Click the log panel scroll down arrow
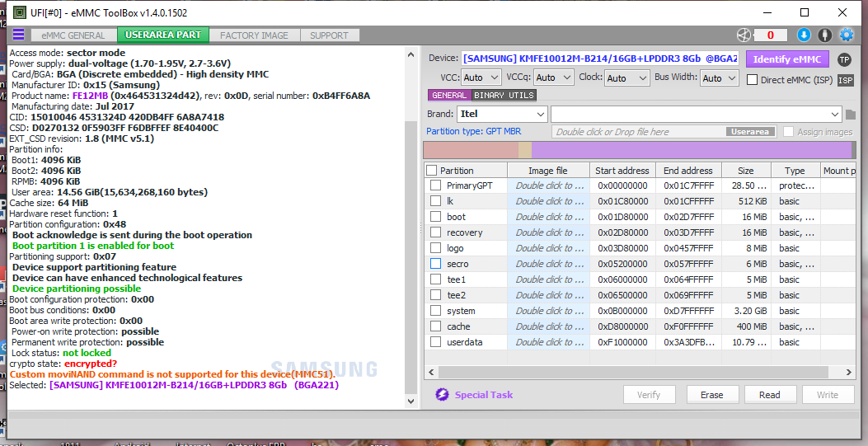Screen dimensions: 868x446 coord(411,401)
